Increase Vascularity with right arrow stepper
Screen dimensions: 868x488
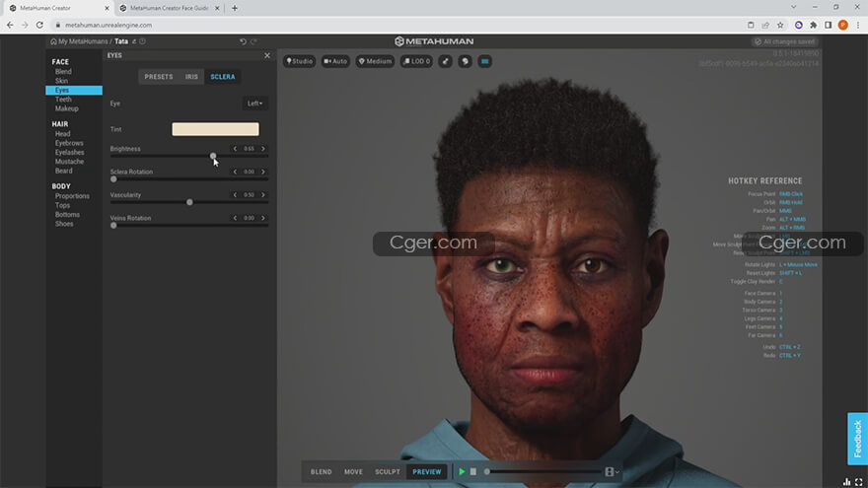[x=263, y=195]
